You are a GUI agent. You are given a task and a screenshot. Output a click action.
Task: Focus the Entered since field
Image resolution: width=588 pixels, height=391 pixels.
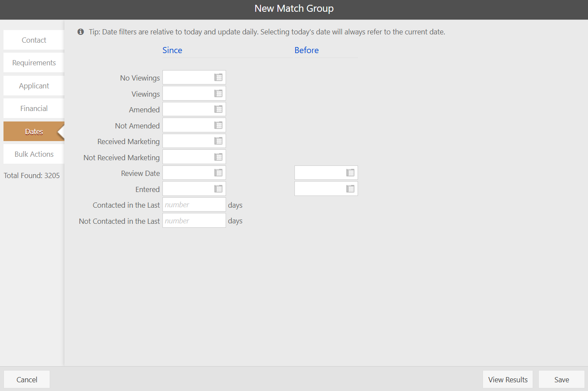pyautogui.click(x=194, y=189)
